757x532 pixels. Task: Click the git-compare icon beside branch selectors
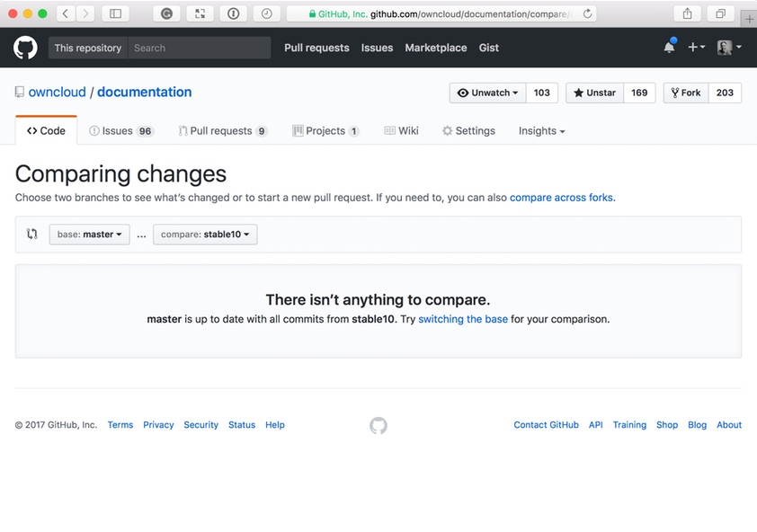click(31, 233)
